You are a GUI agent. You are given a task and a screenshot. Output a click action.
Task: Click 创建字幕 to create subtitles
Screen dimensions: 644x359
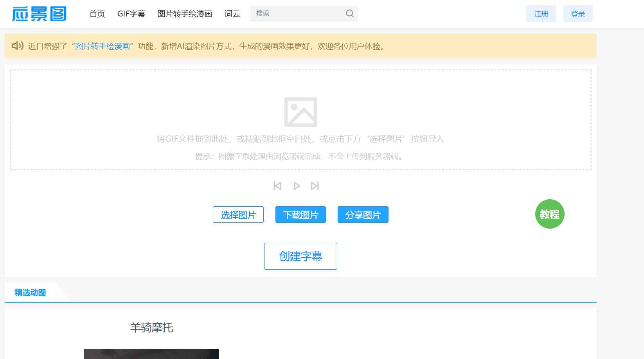click(x=300, y=256)
